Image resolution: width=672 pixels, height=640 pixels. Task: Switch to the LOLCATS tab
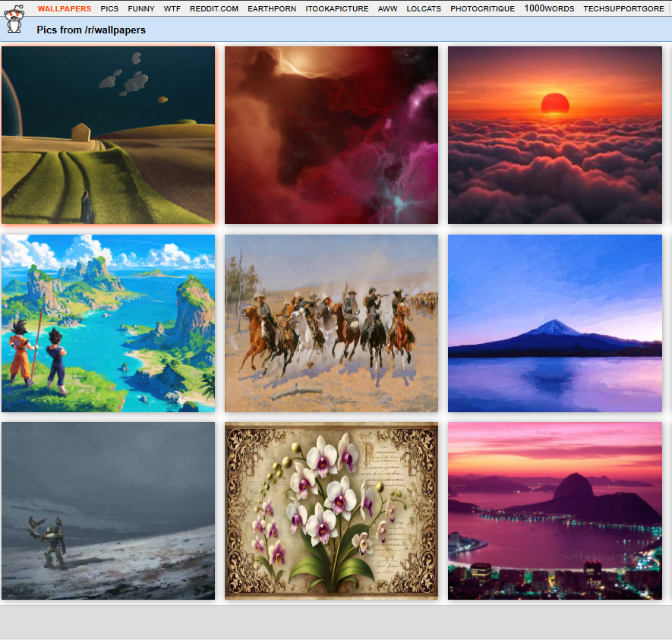[x=424, y=9]
